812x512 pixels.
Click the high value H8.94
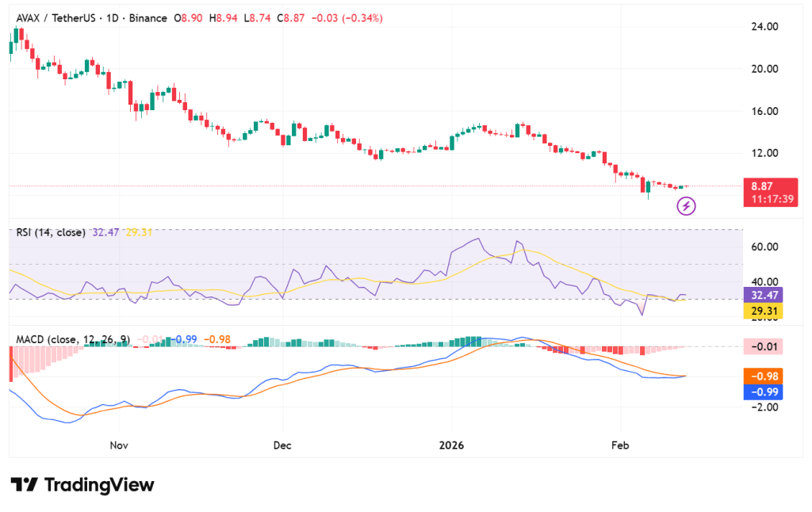pos(223,18)
